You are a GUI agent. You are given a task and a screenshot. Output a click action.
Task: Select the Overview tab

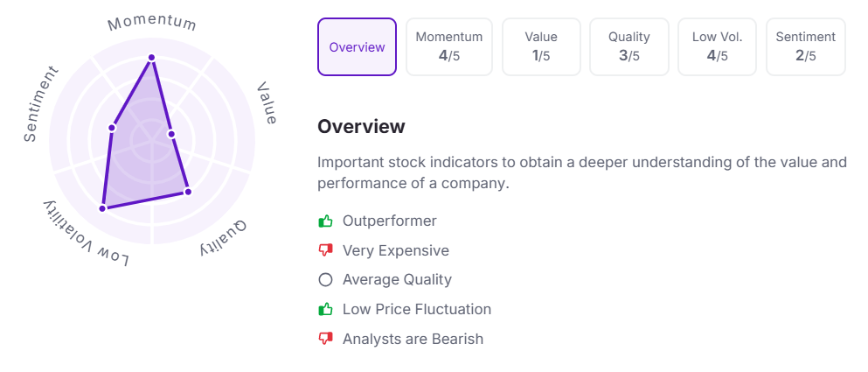357,46
